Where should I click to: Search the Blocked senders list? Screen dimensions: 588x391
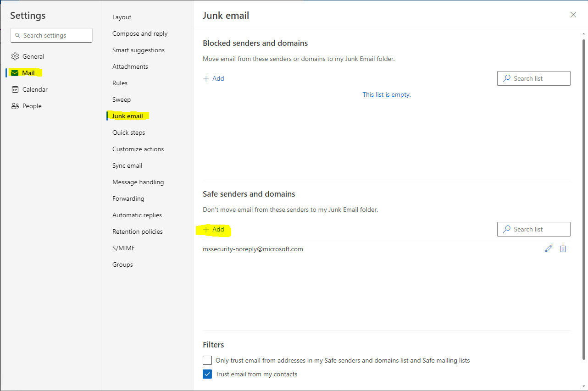tap(534, 78)
